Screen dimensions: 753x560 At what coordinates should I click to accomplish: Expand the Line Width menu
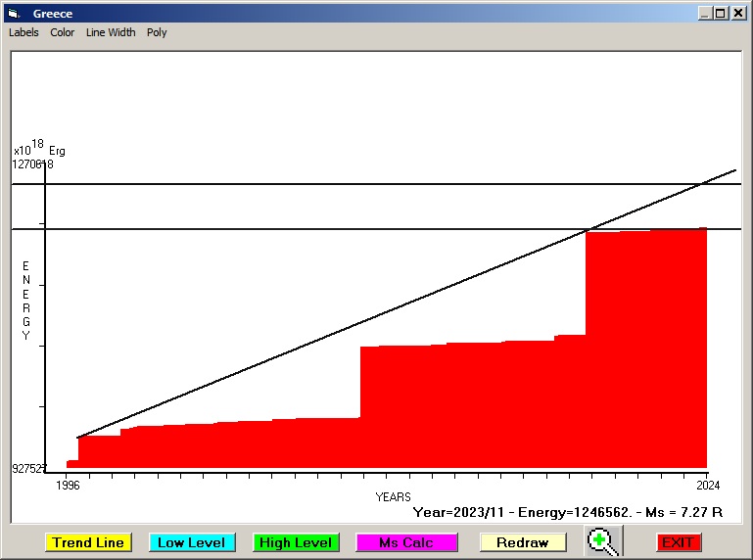(x=111, y=32)
